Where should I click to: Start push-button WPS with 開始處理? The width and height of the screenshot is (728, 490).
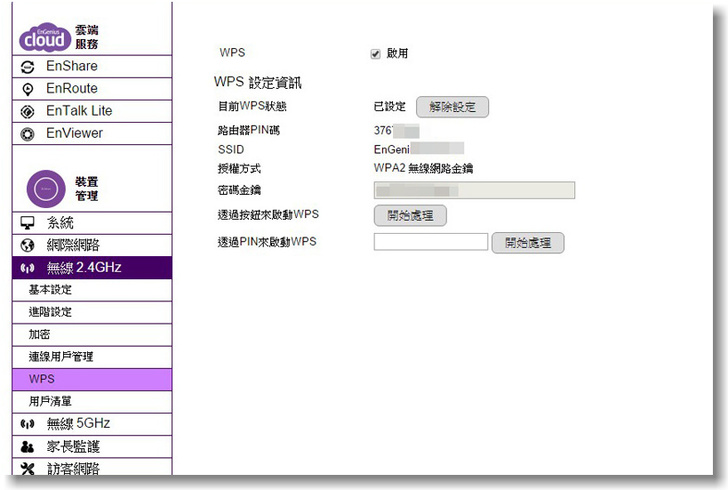coord(410,215)
